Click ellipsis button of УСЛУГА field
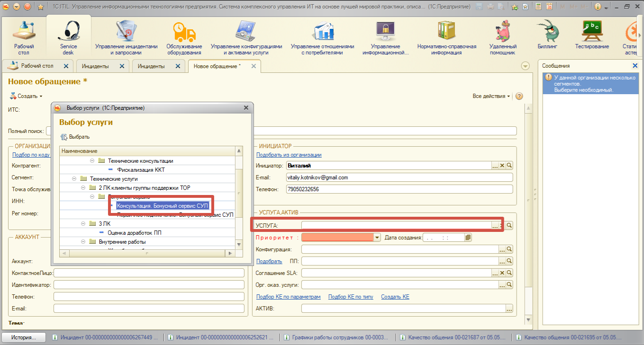 [495, 226]
